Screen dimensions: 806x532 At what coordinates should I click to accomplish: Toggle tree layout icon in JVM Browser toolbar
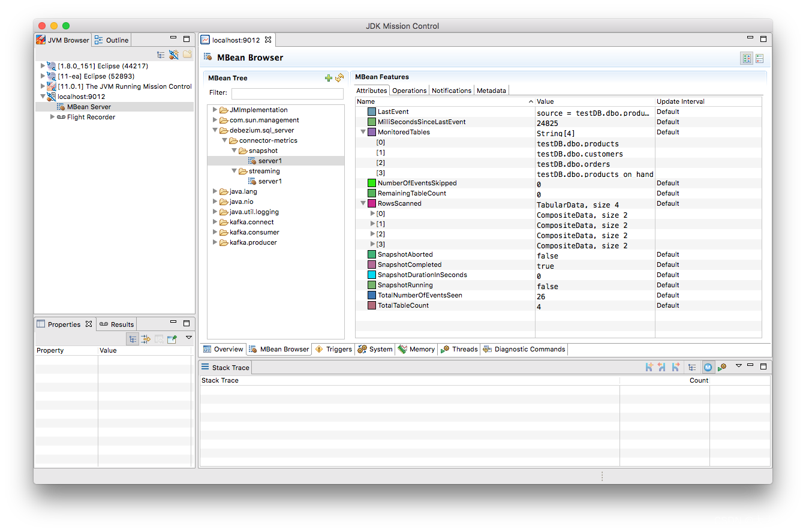coord(161,55)
